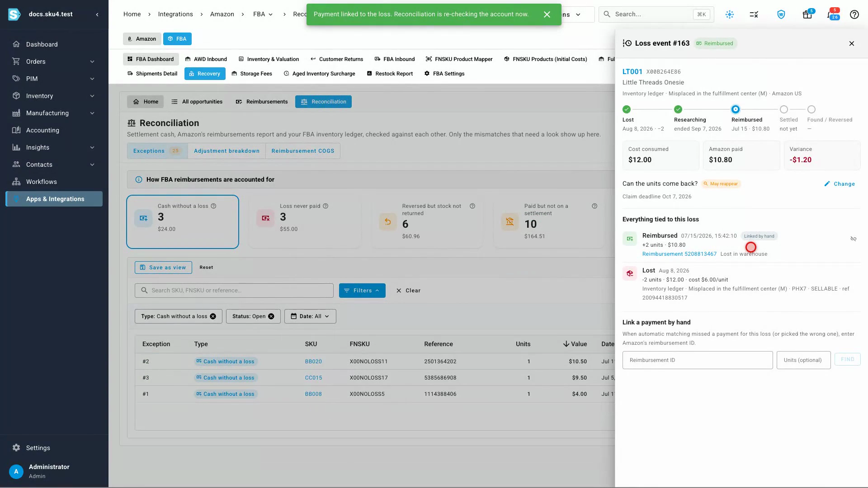This screenshot has width=868, height=488.
Task: Remove the Status: Open filter chip
Action: [x=271, y=316]
